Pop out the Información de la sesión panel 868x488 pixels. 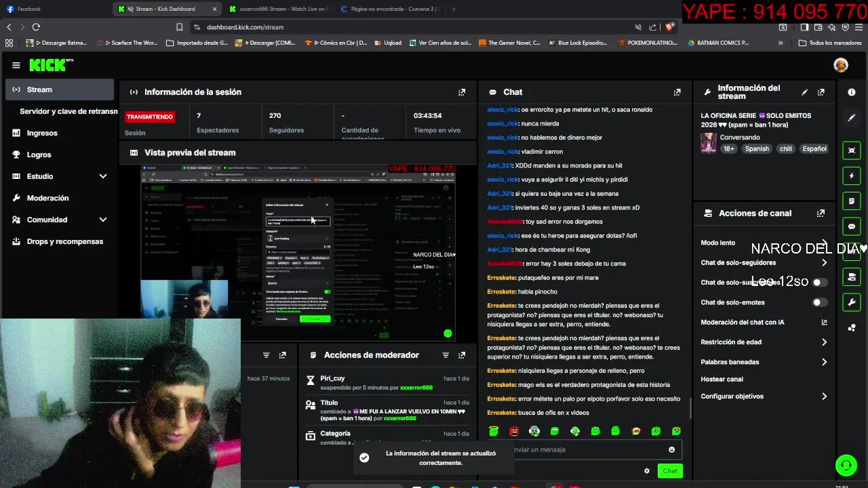(x=462, y=92)
